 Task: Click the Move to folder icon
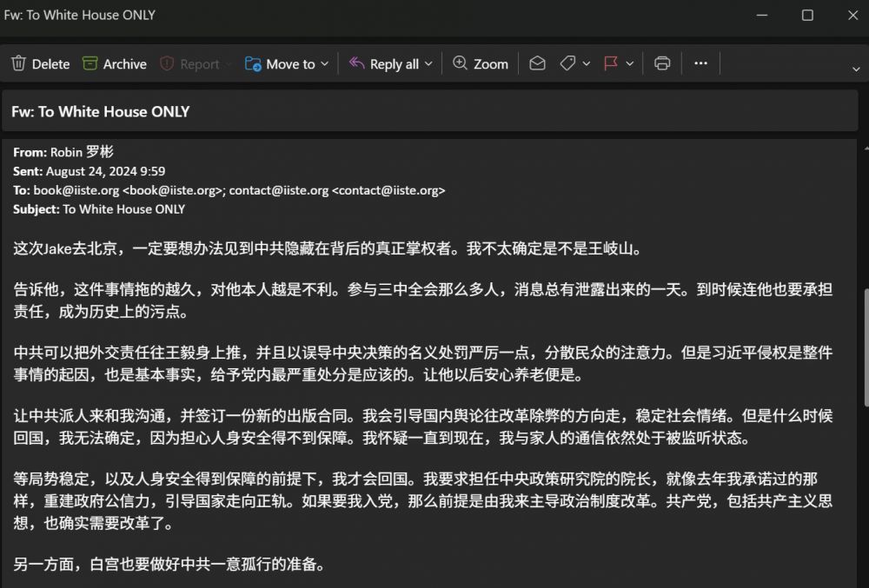[253, 63]
